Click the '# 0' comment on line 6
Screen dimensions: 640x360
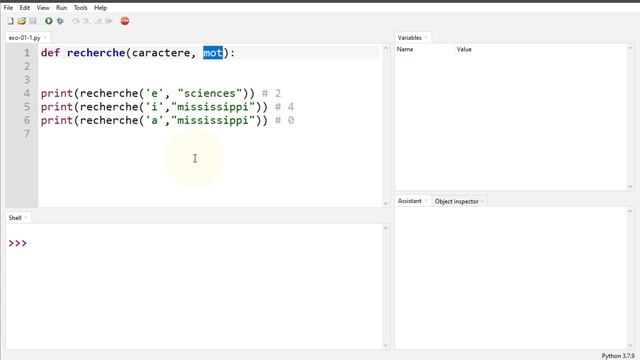tap(284, 120)
